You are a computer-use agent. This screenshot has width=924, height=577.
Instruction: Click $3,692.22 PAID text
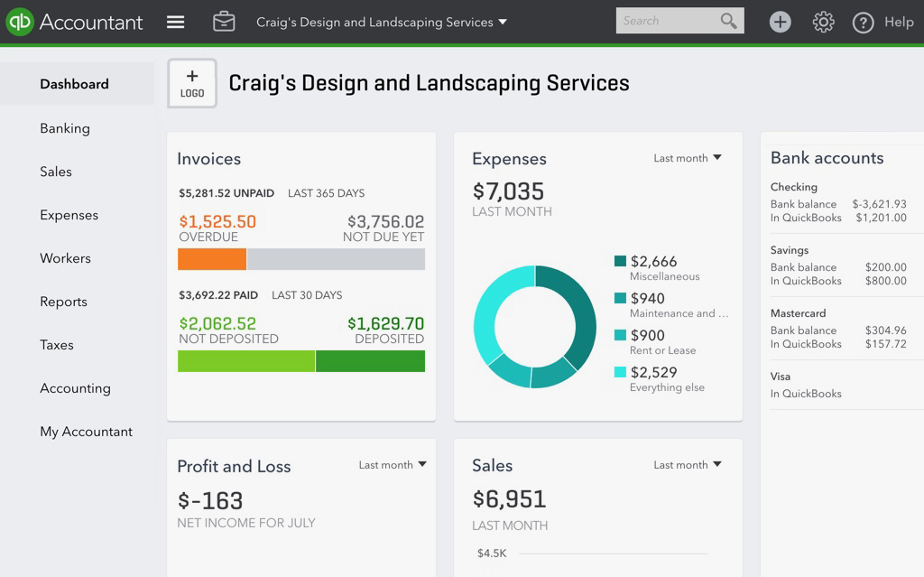point(218,295)
